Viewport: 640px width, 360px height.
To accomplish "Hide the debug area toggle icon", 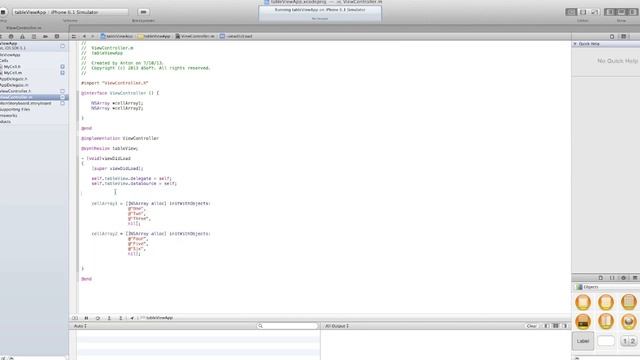I will 75,318.
